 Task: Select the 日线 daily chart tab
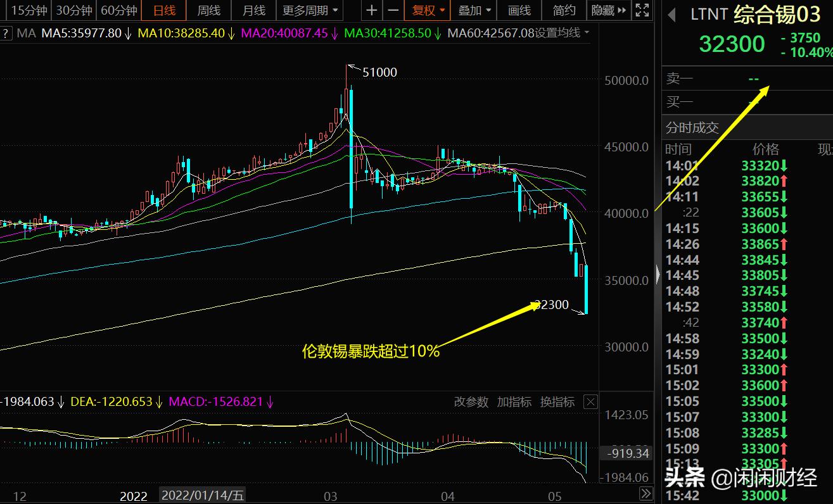point(163,10)
